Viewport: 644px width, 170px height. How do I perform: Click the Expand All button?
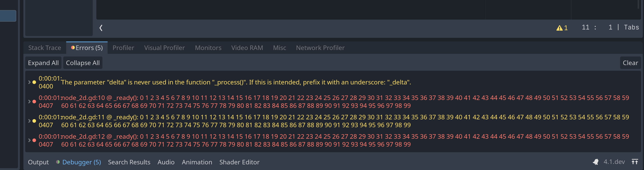43,63
